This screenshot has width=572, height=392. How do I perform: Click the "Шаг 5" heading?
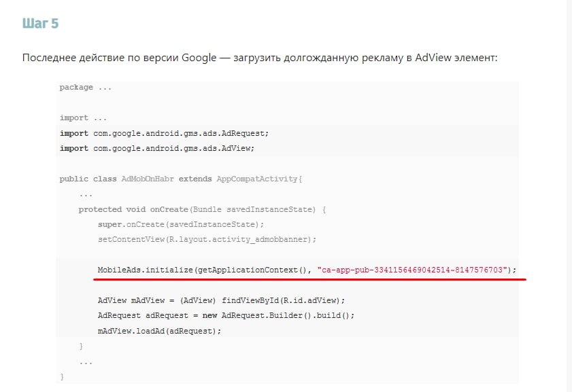tap(40, 23)
